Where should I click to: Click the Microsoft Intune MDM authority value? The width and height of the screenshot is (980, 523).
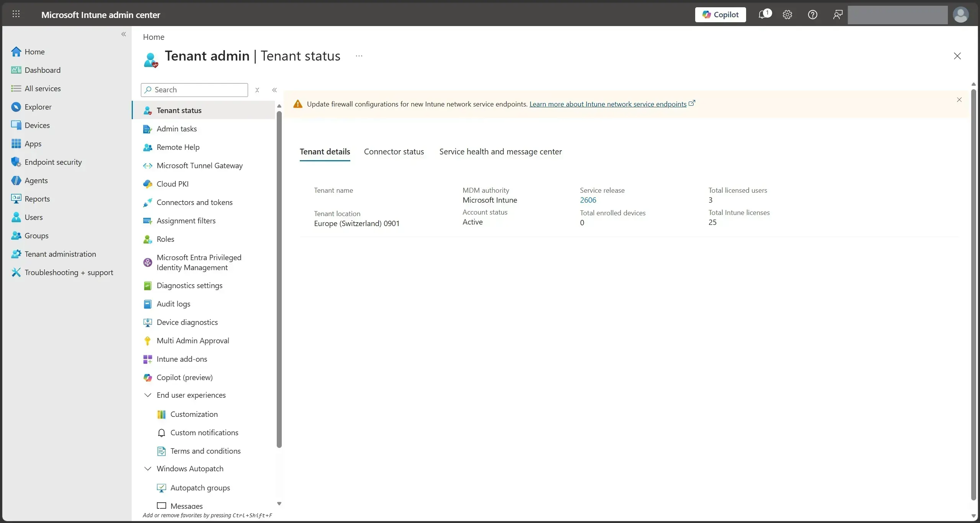coord(490,200)
